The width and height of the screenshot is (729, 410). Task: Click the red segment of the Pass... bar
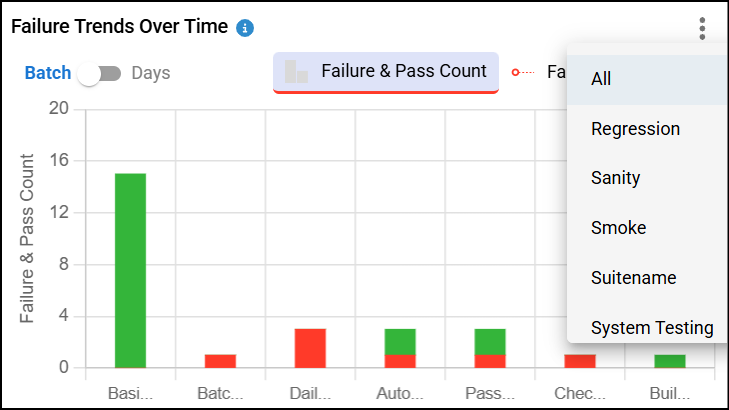click(x=490, y=361)
